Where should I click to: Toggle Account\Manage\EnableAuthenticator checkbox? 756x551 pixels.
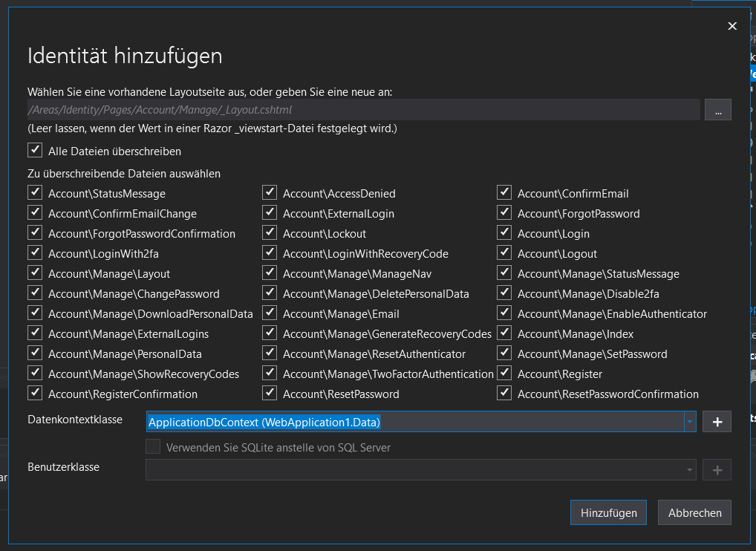point(504,313)
